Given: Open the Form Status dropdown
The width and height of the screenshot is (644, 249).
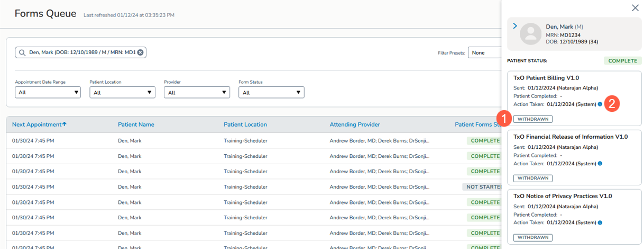Looking at the screenshot, I should (x=271, y=92).
